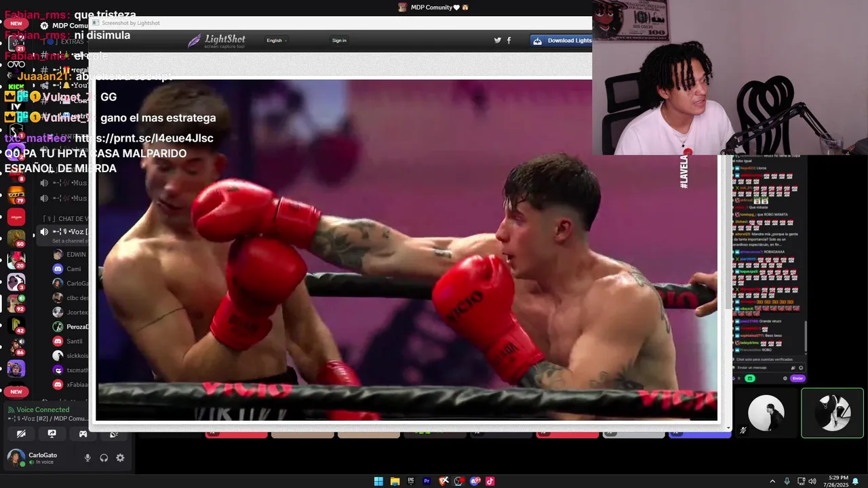Click the top NEW badge in server list

16,23
